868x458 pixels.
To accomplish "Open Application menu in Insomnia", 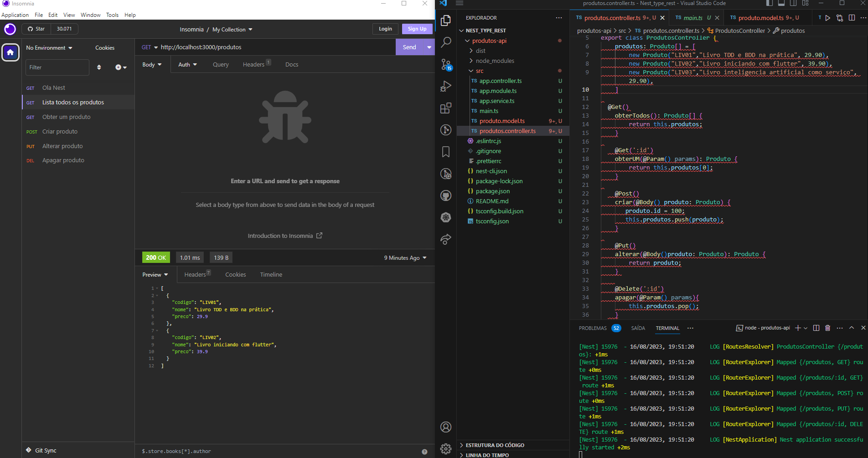I will (x=15, y=15).
